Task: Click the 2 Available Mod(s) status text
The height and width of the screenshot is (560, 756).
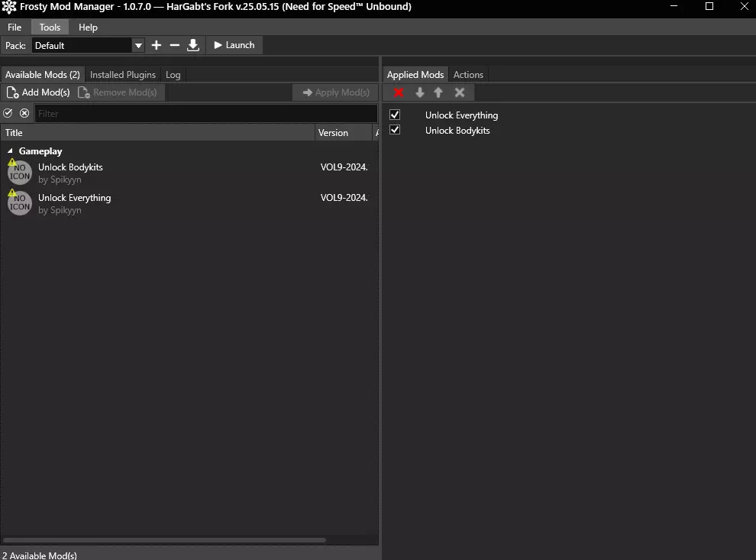Action: 40,555
